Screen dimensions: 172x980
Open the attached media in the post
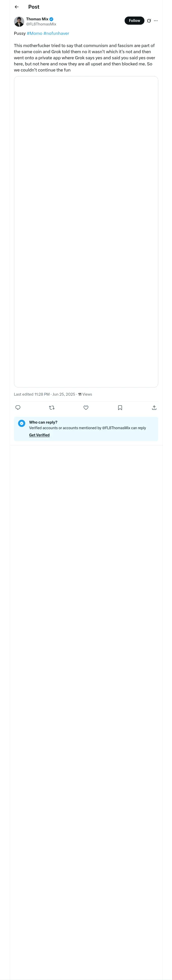(86, 231)
